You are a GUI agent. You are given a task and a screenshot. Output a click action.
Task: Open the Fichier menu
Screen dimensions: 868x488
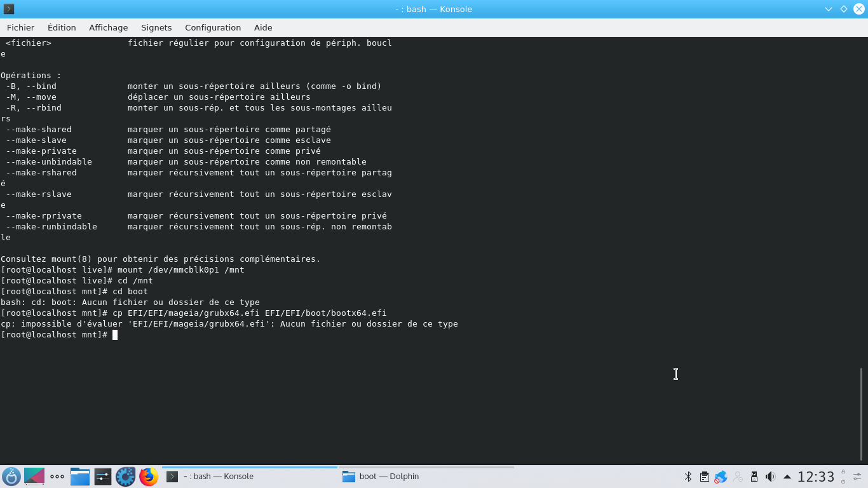[x=20, y=27]
